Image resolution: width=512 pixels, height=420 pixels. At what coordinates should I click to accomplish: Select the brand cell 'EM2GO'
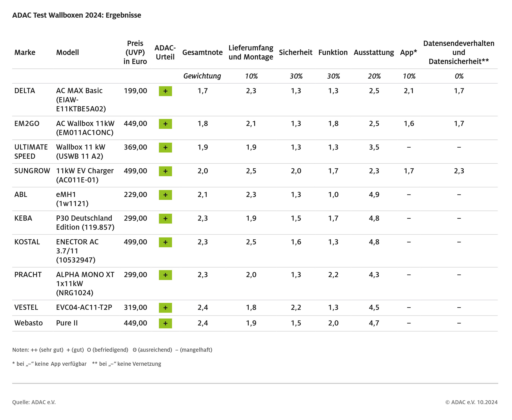click(x=27, y=124)
